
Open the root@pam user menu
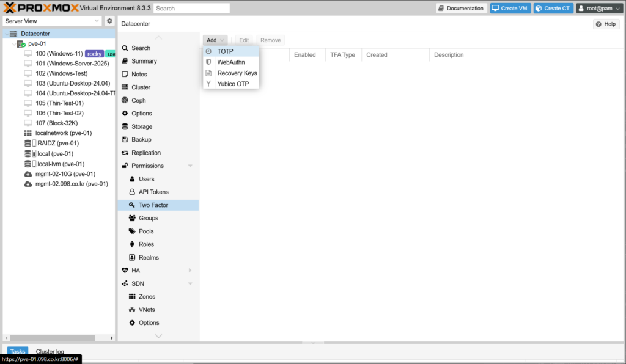(599, 9)
